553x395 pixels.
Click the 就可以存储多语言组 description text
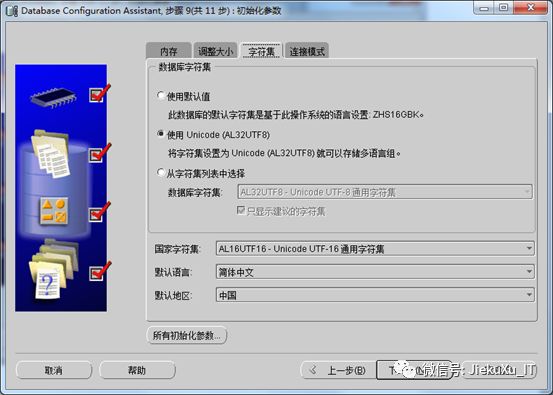[284, 153]
